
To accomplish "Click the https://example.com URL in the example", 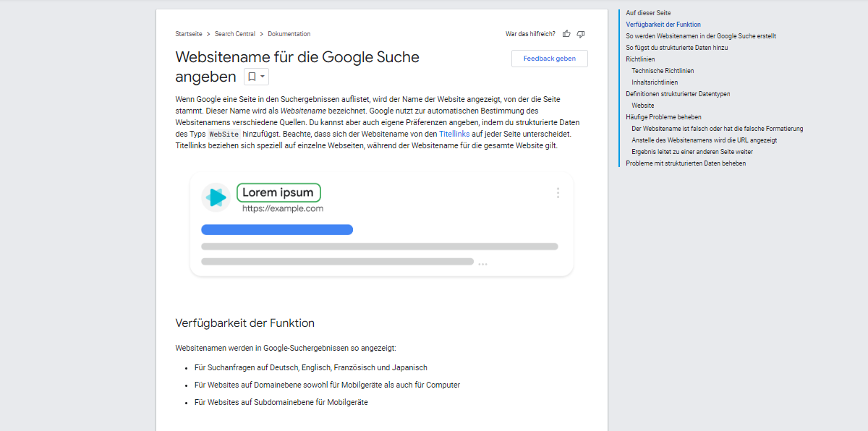I will tap(283, 208).
